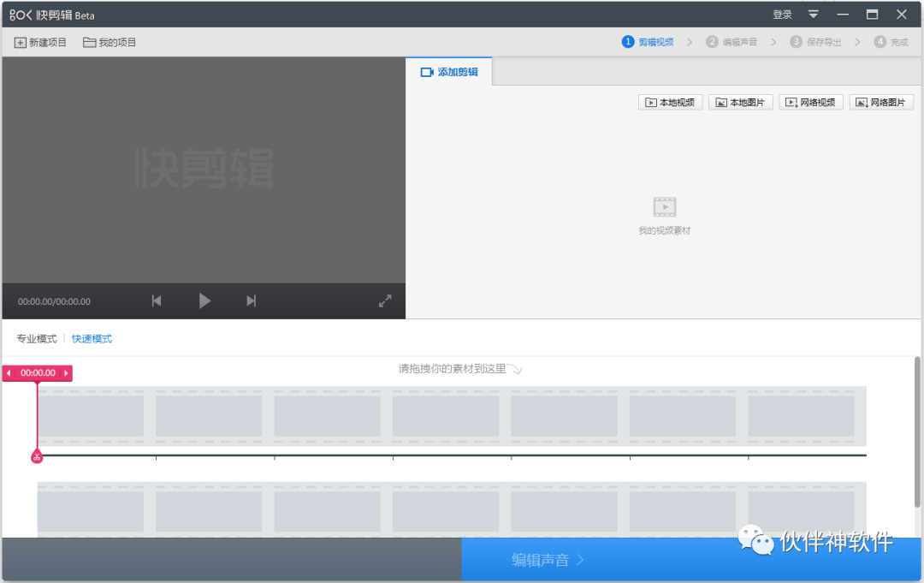Add an online video via 网络视频
The height and width of the screenshot is (583, 924).
[811, 103]
